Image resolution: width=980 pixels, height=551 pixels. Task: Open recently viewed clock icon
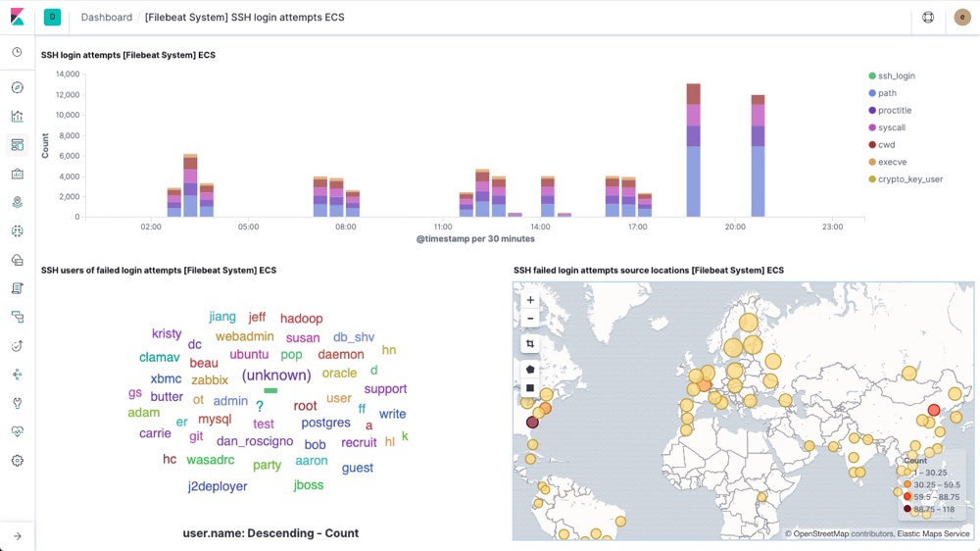coord(18,52)
